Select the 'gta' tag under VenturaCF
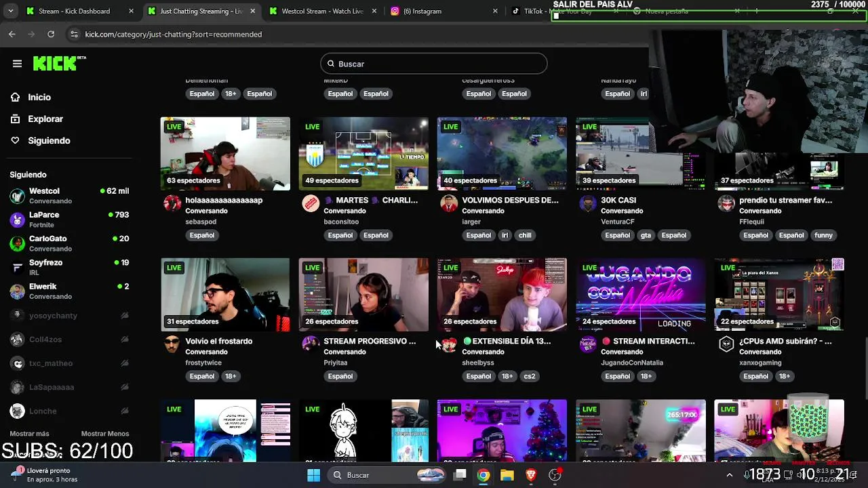Viewport: 868px width, 488px height. 646,235
